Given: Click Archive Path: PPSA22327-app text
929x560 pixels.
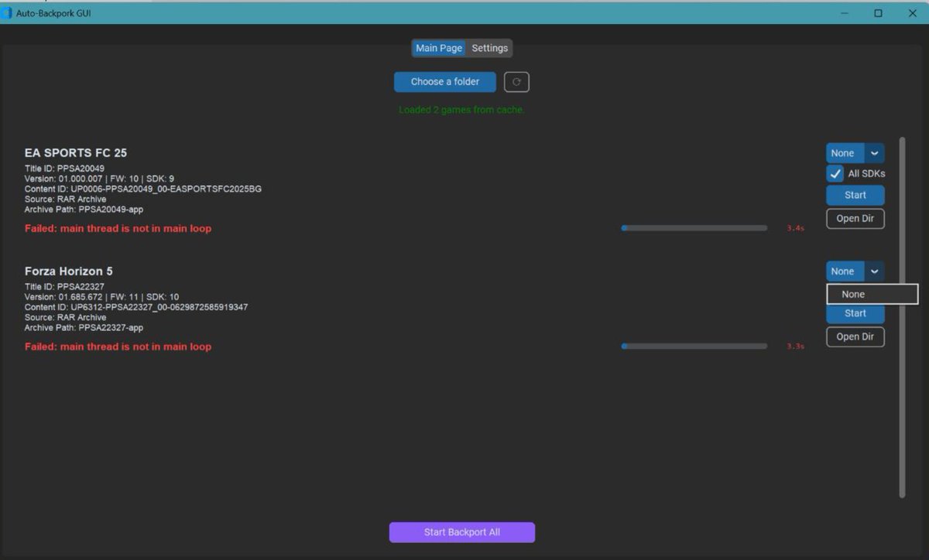Looking at the screenshot, I should [x=84, y=328].
